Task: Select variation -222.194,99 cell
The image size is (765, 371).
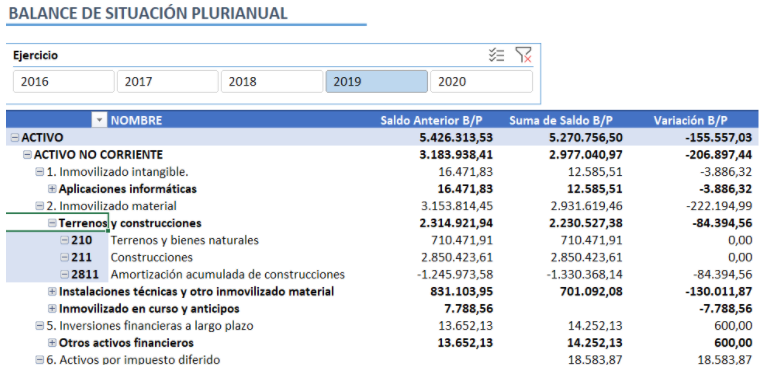Action: [719, 206]
